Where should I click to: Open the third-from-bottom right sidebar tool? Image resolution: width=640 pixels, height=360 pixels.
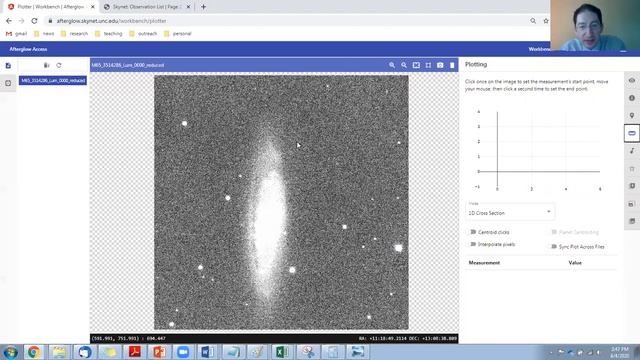point(632,186)
